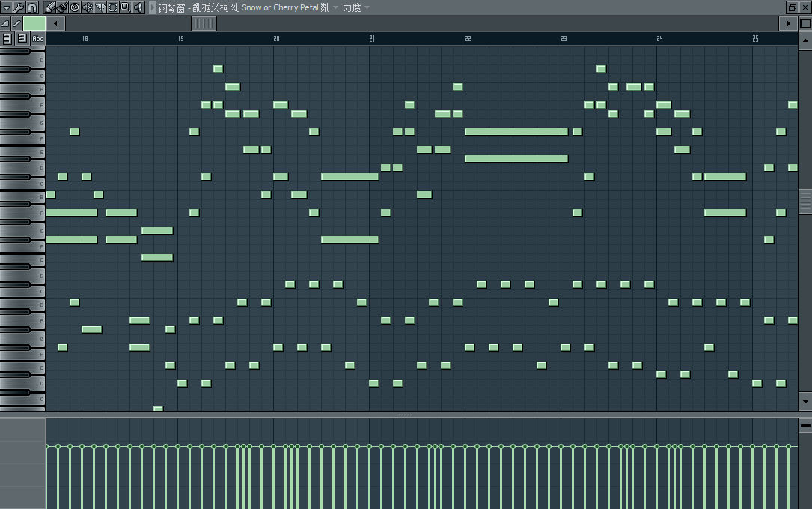The width and height of the screenshot is (812, 509).
Task: Maximize the piano roll with the square button
Action: tap(805, 23)
